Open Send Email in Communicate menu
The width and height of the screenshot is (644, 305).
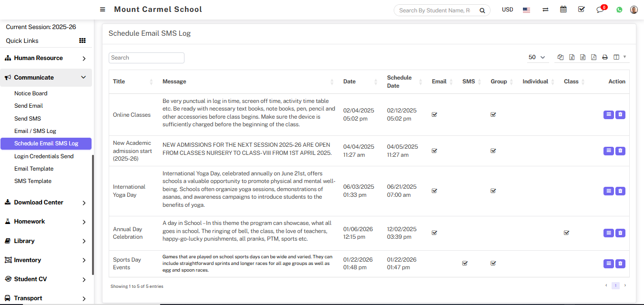point(29,106)
